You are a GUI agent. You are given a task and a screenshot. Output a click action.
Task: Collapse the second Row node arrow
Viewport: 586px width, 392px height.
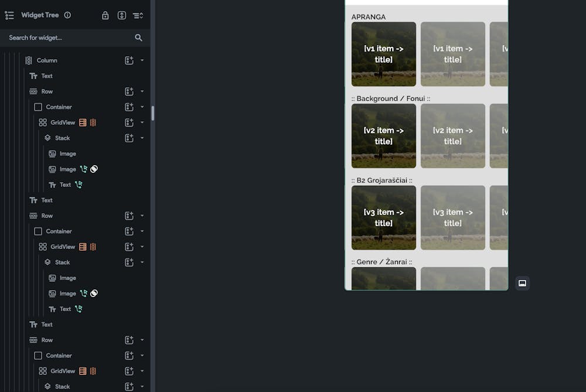[x=142, y=216]
